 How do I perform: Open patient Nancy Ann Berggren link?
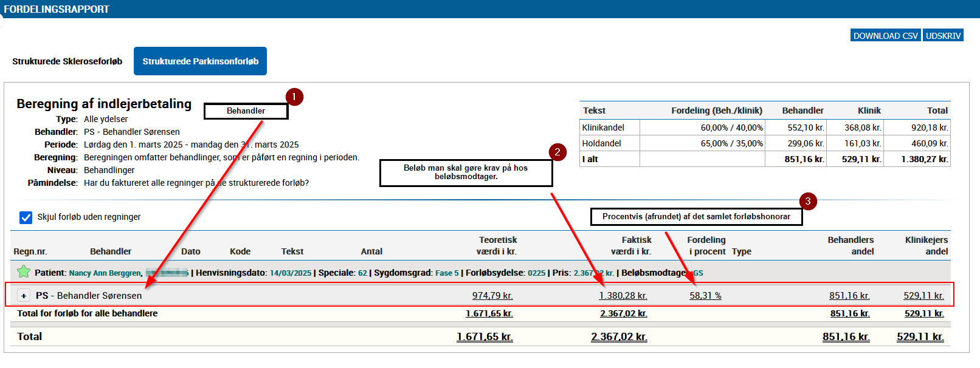[105, 273]
